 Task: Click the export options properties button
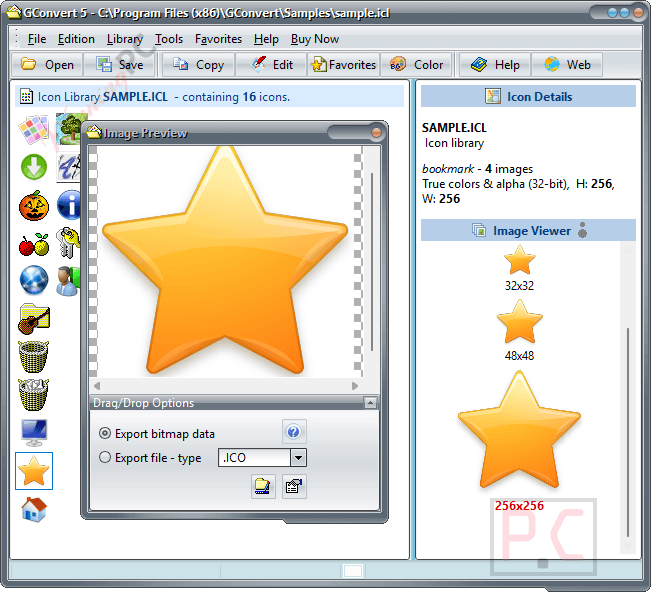[294, 486]
